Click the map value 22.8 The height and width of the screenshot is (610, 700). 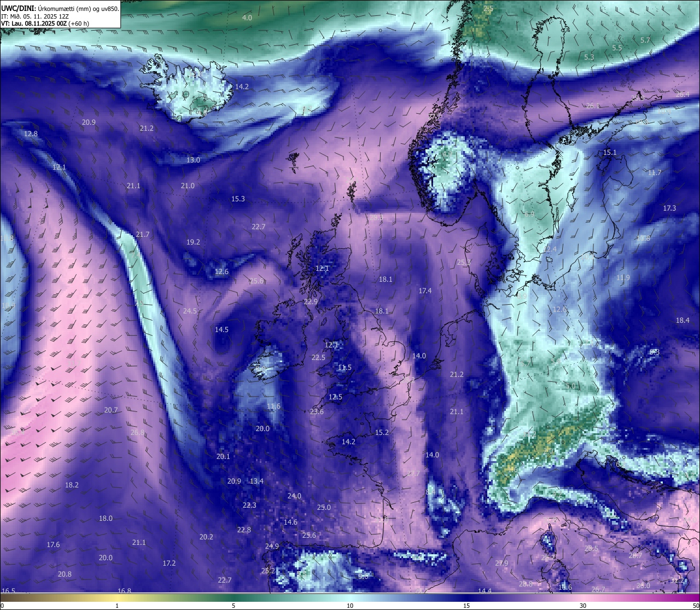tap(244, 530)
